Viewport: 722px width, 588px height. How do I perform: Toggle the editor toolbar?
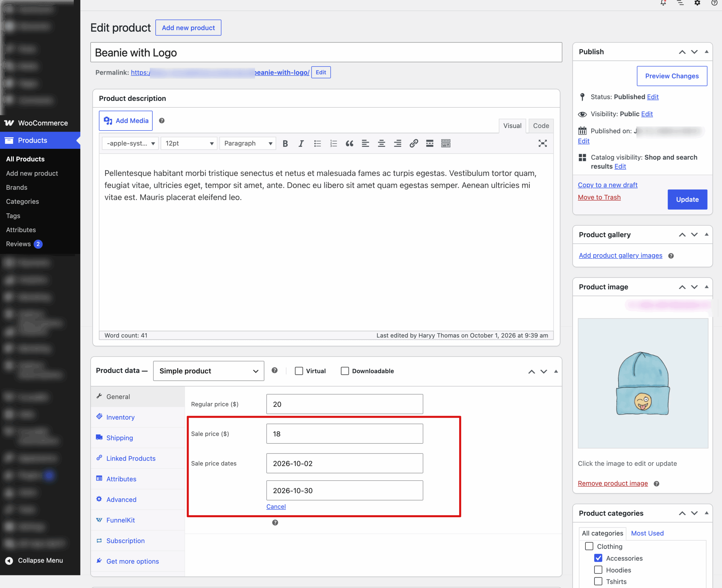(x=446, y=143)
